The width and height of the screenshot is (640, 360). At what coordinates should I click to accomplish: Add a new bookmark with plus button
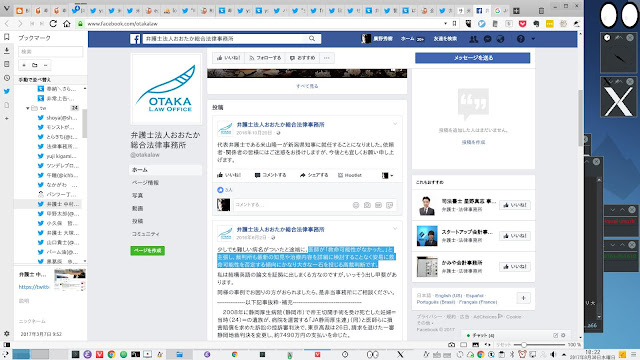(24, 65)
